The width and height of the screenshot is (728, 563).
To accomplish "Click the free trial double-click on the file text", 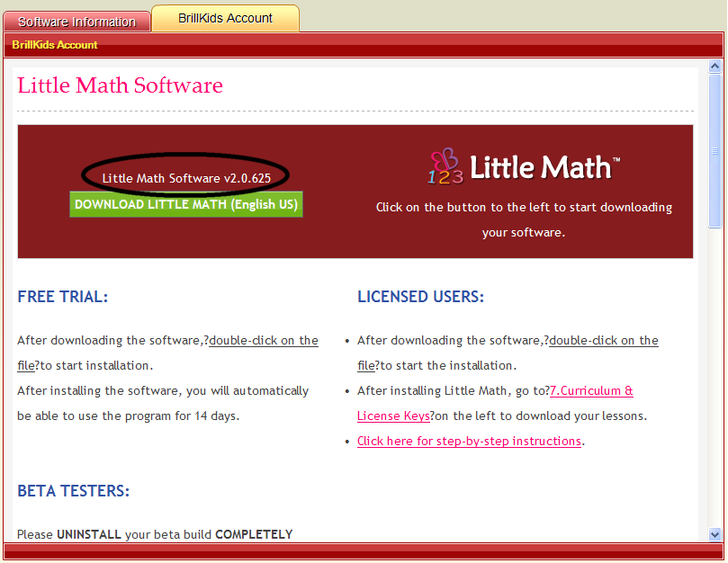I will pyautogui.click(x=167, y=353).
